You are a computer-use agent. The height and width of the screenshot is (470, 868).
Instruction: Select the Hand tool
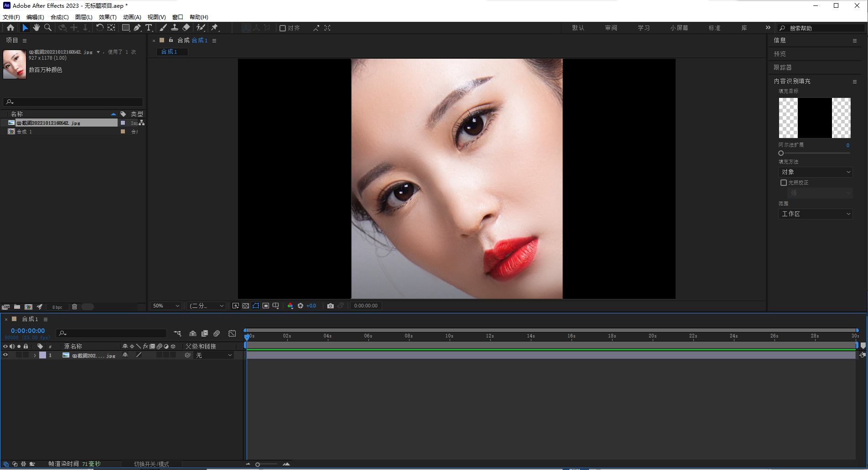pos(36,28)
